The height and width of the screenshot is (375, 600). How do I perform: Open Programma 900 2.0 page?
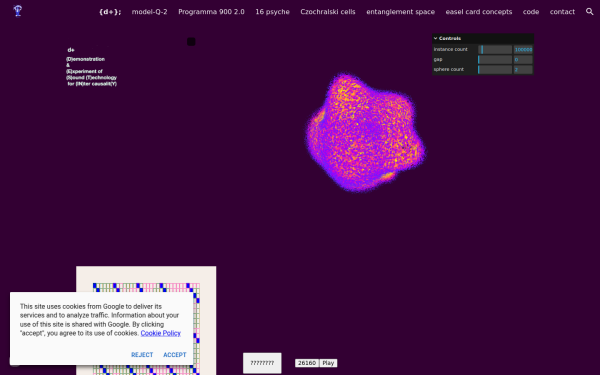[211, 12]
